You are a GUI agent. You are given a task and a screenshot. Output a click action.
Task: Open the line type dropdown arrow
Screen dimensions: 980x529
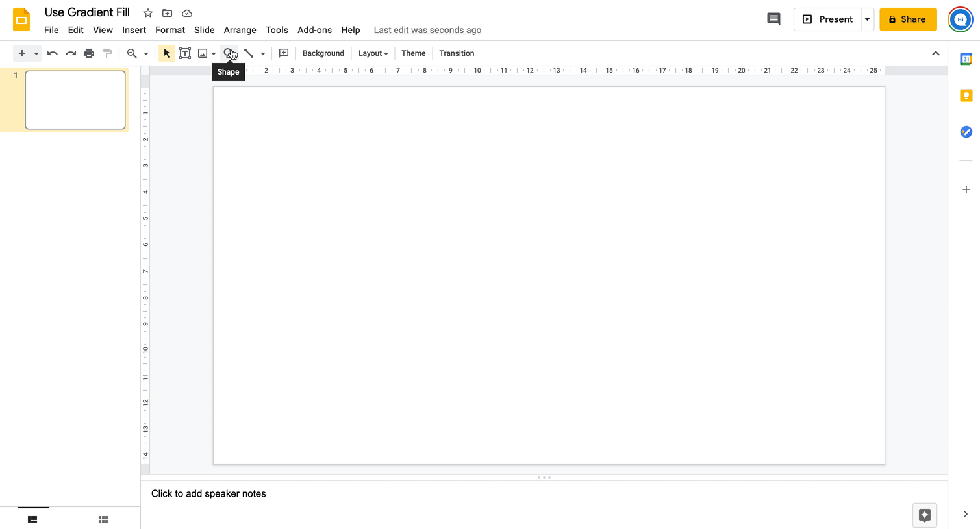coord(263,53)
